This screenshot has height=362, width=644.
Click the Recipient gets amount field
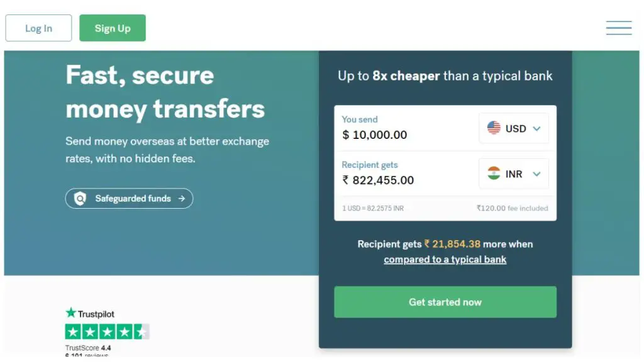tap(407, 173)
